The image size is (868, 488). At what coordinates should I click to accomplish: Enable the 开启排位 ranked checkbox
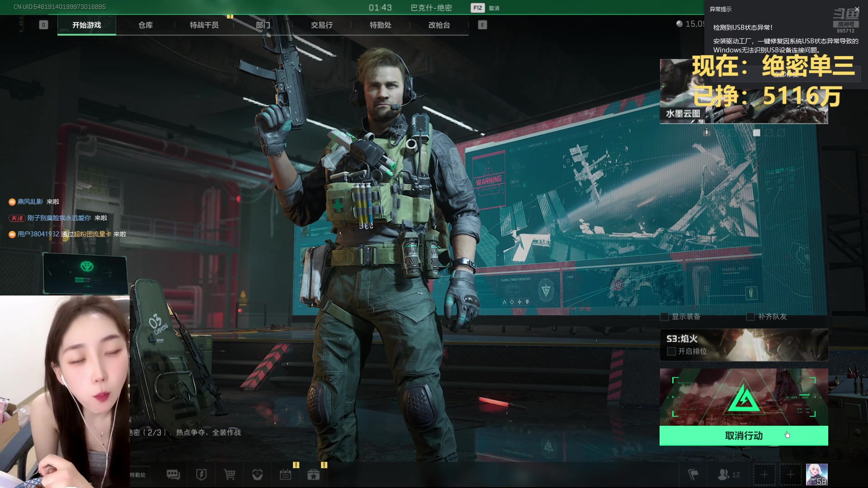click(671, 351)
